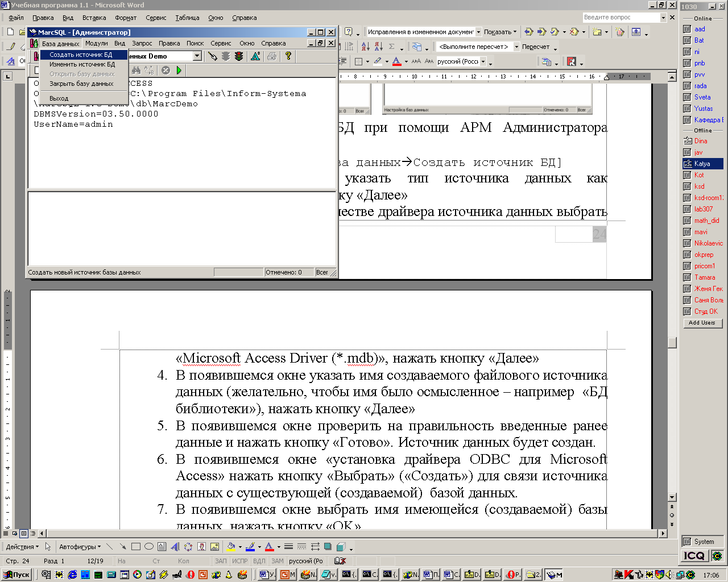Select the Oval drawing tool
The image size is (728, 582).
pyautogui.click(x=149, y=547)
